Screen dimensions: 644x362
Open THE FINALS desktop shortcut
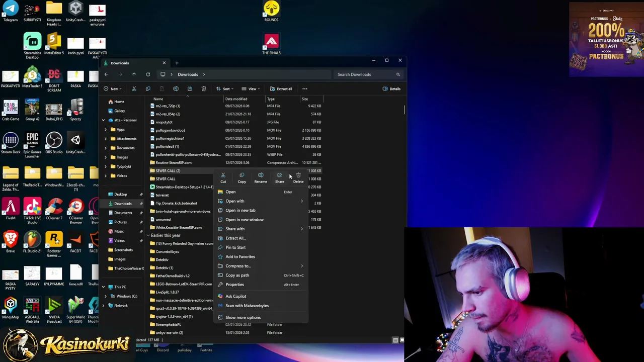(x=271, y=45)
